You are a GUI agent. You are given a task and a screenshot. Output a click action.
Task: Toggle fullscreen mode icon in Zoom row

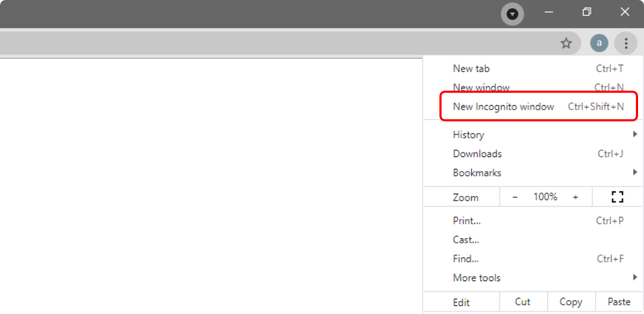click(617, 197)
